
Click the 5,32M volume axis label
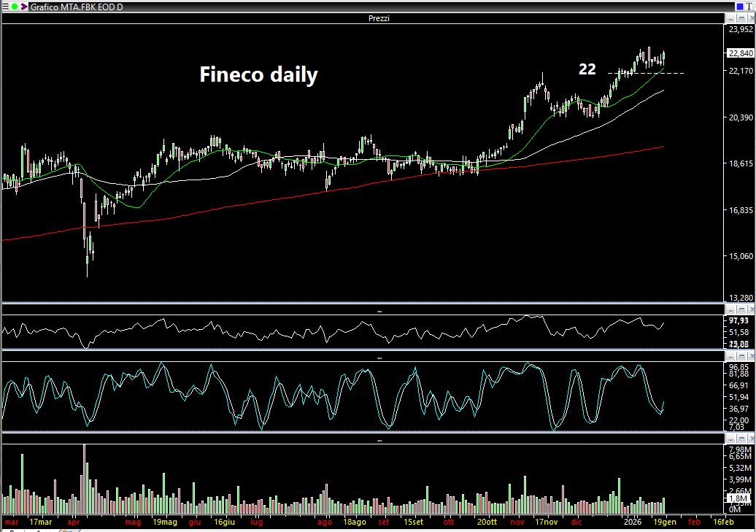click(x=740, y=467)
